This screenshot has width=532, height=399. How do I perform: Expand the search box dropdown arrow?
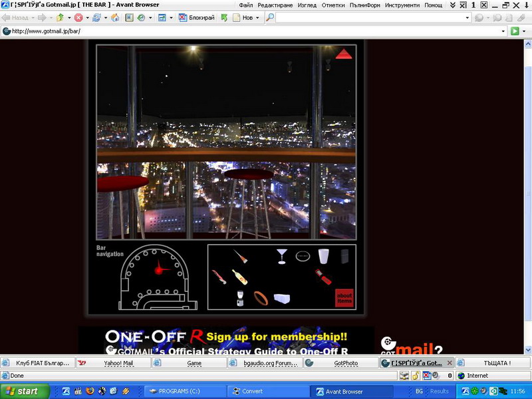click(467, 18)
